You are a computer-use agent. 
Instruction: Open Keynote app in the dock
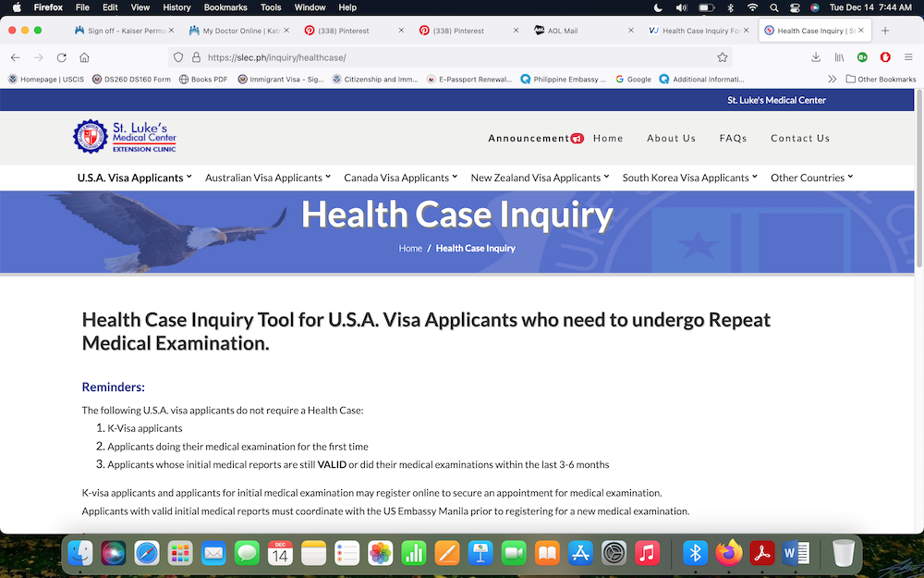tap(480, 553)
